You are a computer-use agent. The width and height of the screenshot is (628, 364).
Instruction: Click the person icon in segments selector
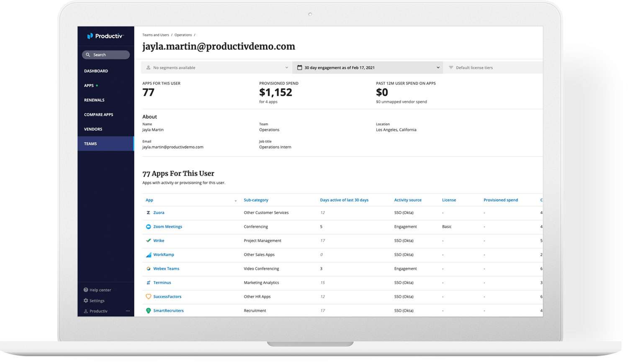[148, 67]
